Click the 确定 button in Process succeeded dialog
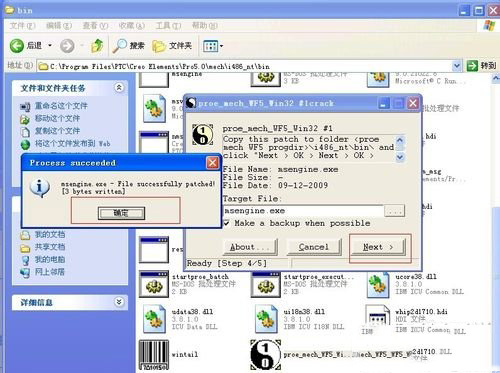 coord(121,213)
